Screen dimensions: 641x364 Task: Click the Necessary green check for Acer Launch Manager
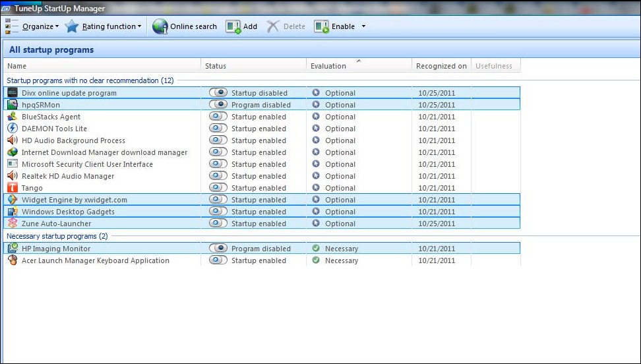pyautogui.click(x=316, y=260)
